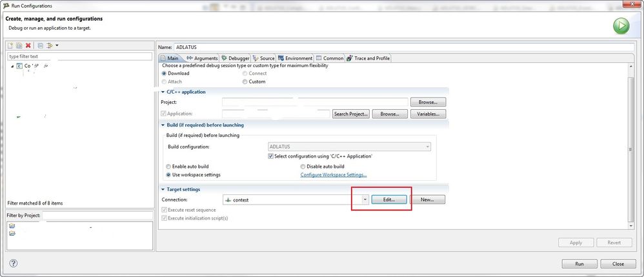Click Browse button next to Project field

(x=428, y=102)
